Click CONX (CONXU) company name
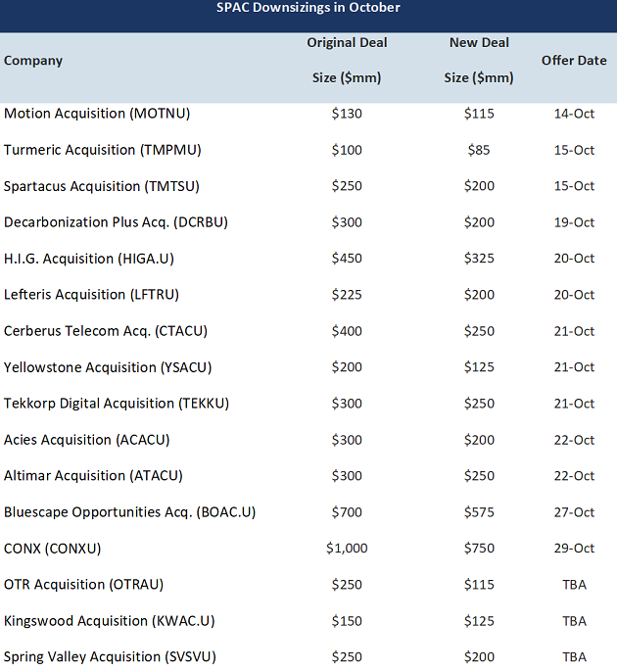This screenshot has height=672, width=617. coord(52,549)
